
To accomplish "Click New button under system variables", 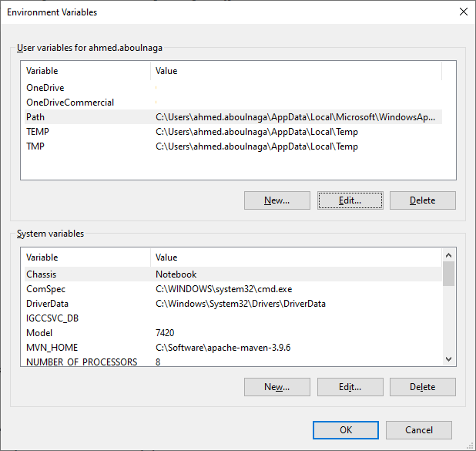I will [277, 387].
